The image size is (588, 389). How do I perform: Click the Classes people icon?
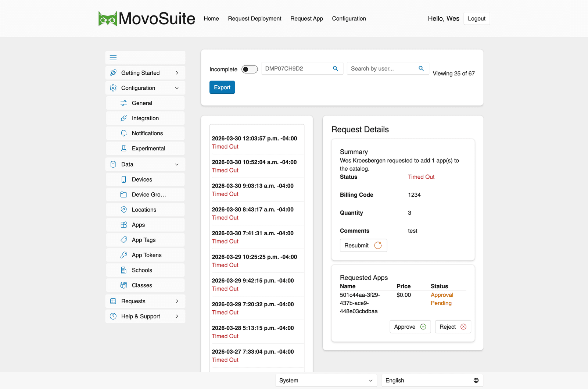124,285
